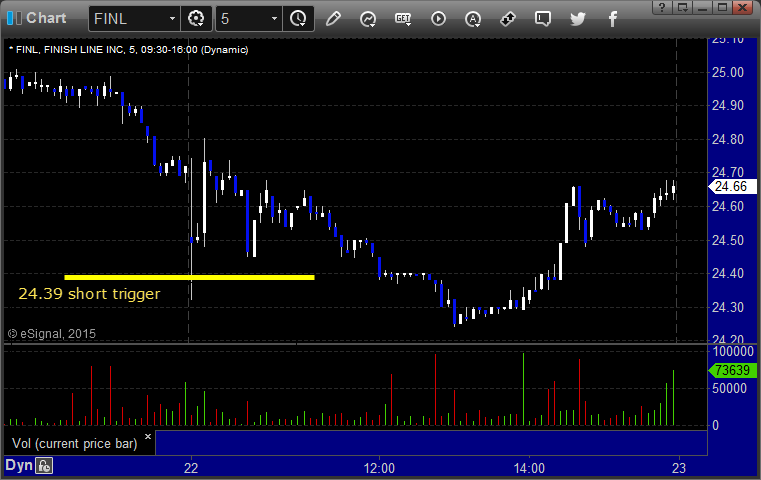Click the 24.80 price axis label
This screenshot has height=480, width=761.
click(x=728, y=139)
